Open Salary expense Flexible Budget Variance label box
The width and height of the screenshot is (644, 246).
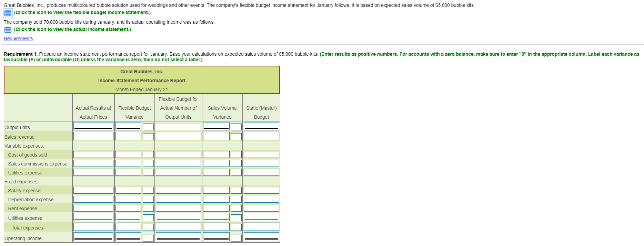point(148,190)
